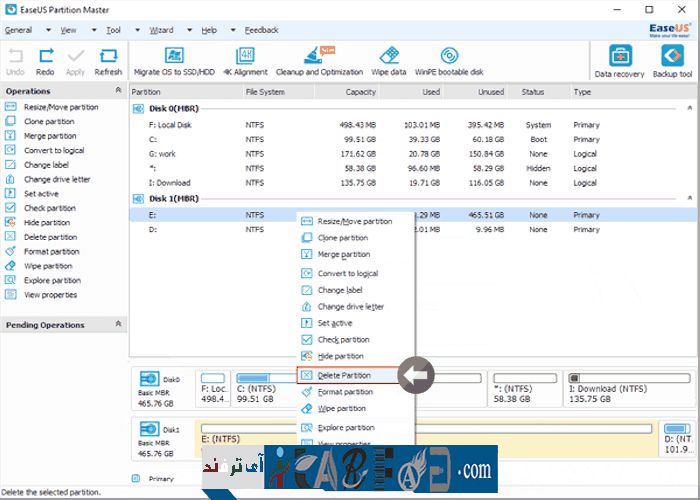Choose Delete Partition from context menu
The height and width of the screenshot is (500, 700).
(x=344, y=375)
